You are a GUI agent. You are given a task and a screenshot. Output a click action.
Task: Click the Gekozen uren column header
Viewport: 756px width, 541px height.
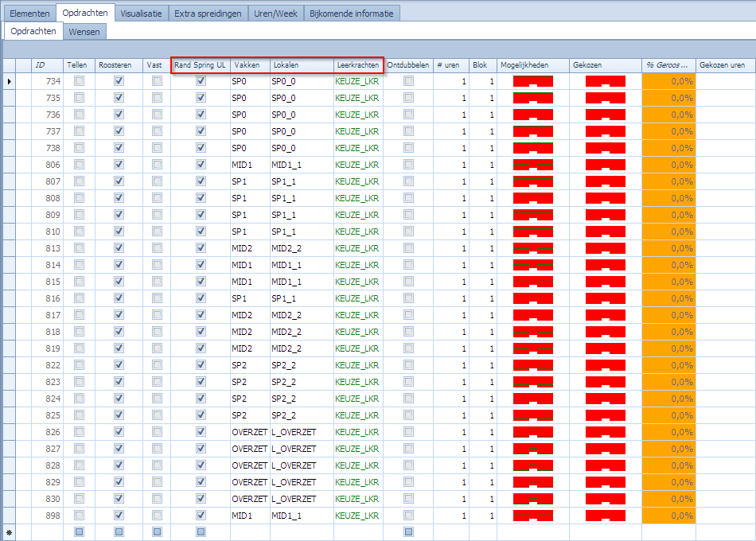[x=725, y=65]
